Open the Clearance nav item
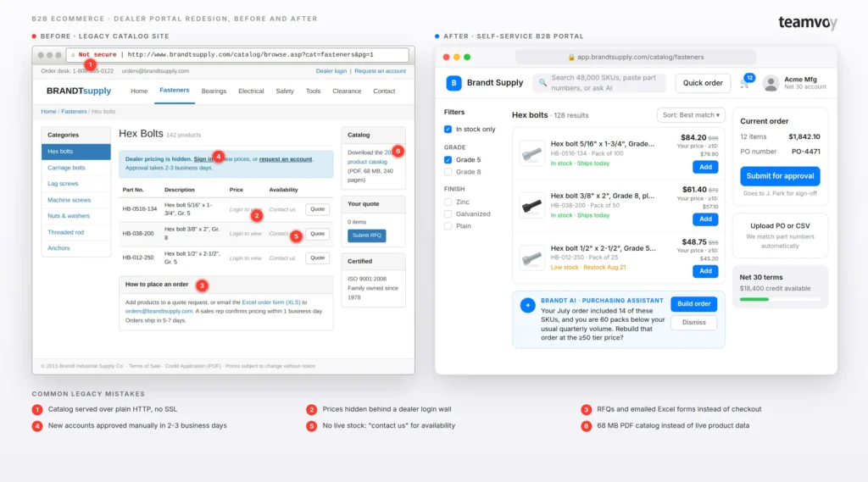 tap(347, 91)
